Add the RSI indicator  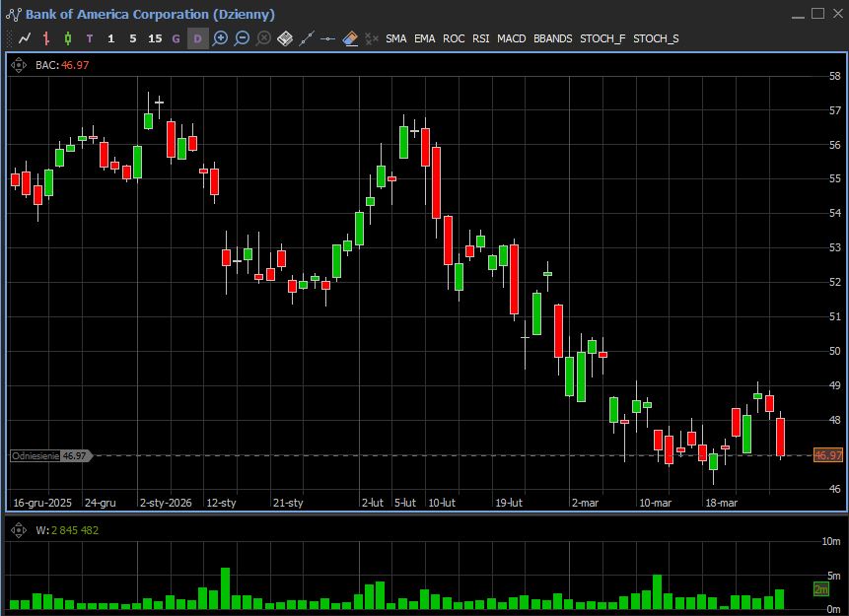[480, 38]
